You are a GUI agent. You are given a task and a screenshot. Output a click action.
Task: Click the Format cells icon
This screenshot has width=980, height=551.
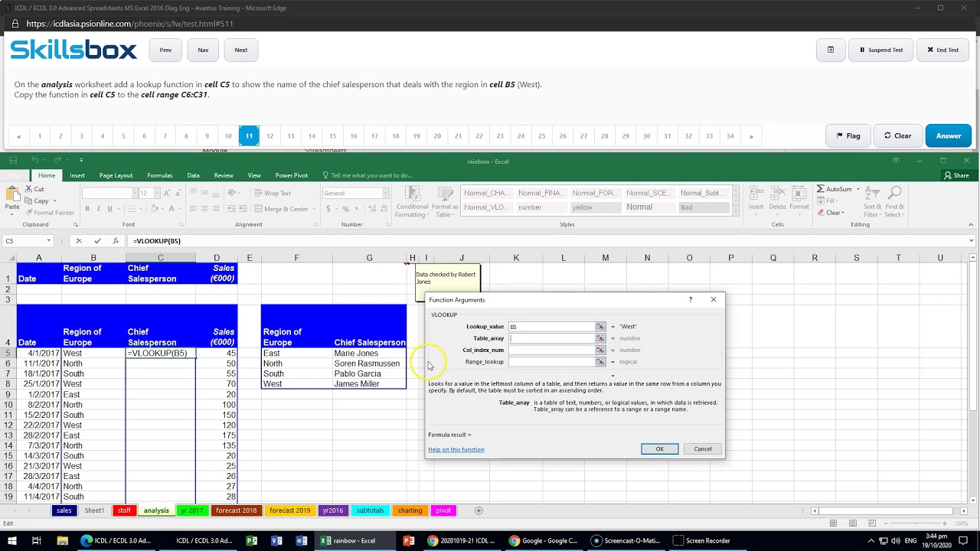tap(799, 194)
